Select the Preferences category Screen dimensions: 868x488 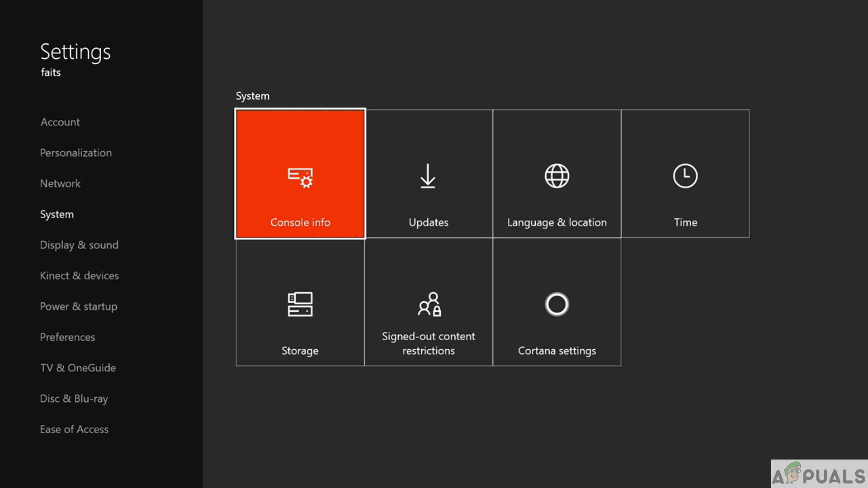pos(67,337)
